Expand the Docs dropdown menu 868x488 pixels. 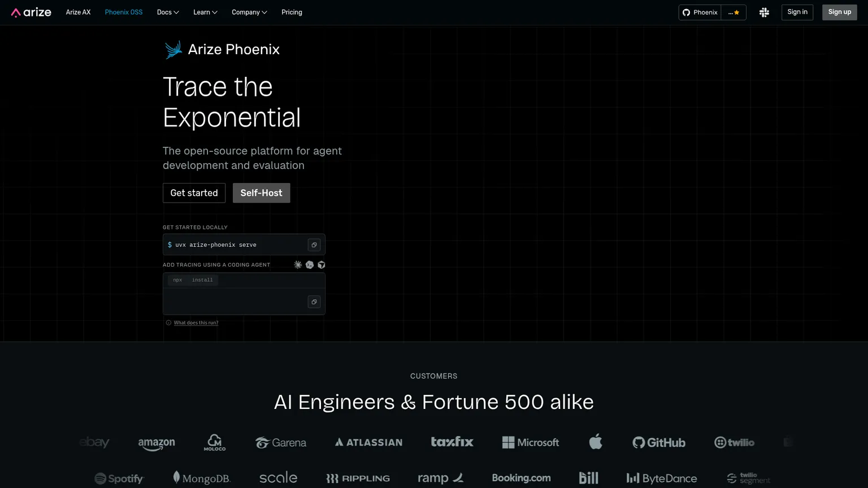pyautogui.click(x=168, y=12)
